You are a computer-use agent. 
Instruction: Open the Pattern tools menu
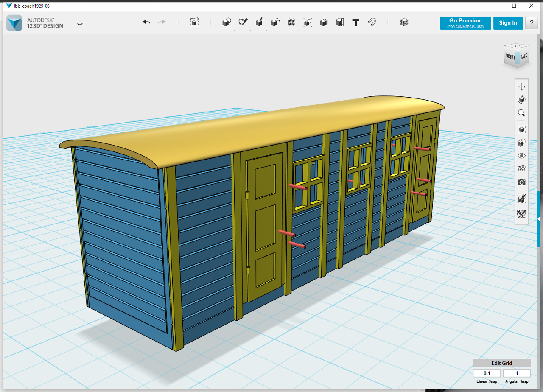291,22
